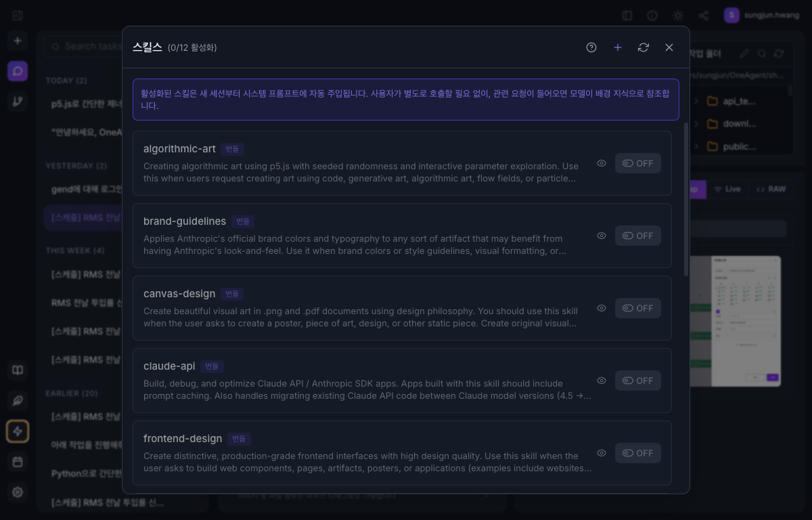Screen dimensions: 812x520
Task: Close the skills dialog
Action: click(669, 47)
